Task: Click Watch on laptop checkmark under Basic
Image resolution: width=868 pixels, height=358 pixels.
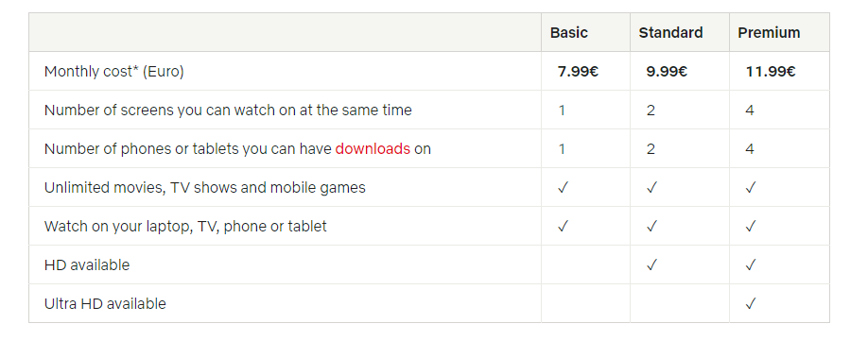Action: (563, 227)
